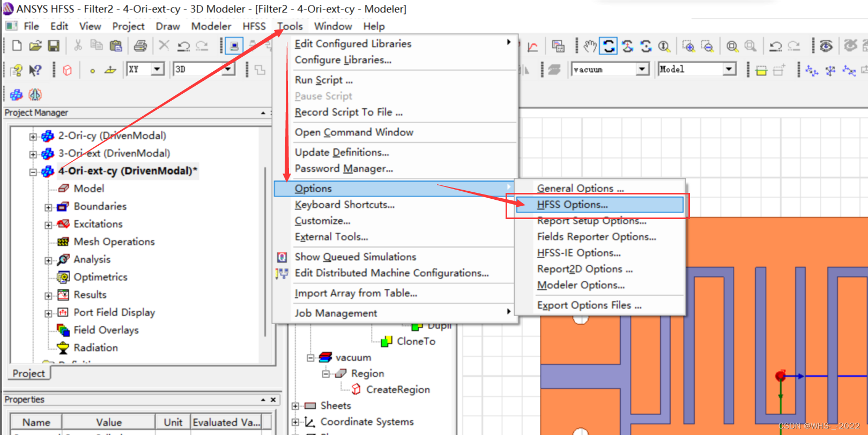Save the project with the floppy icon
The image size is (868, 435).
[54, 46]
